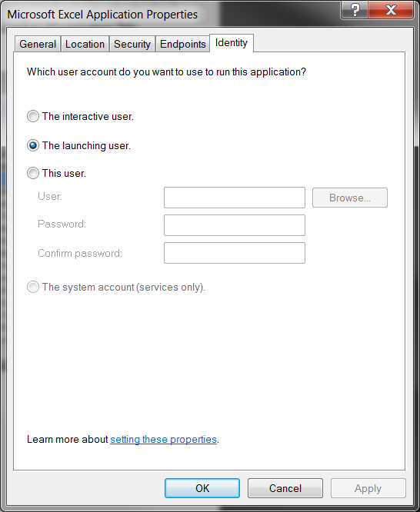Confirm changes with the OK button

[202, 488]
